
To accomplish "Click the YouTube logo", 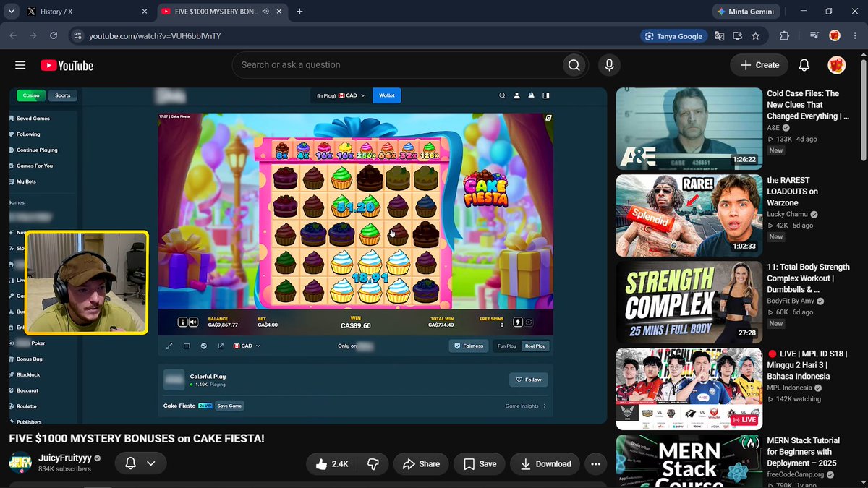I will [x=67, y=66].
